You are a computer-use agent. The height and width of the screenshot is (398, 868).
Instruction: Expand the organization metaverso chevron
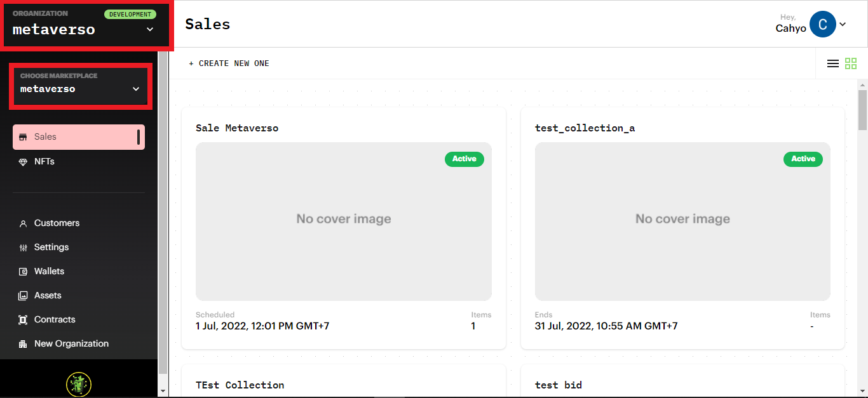(150, 29)
